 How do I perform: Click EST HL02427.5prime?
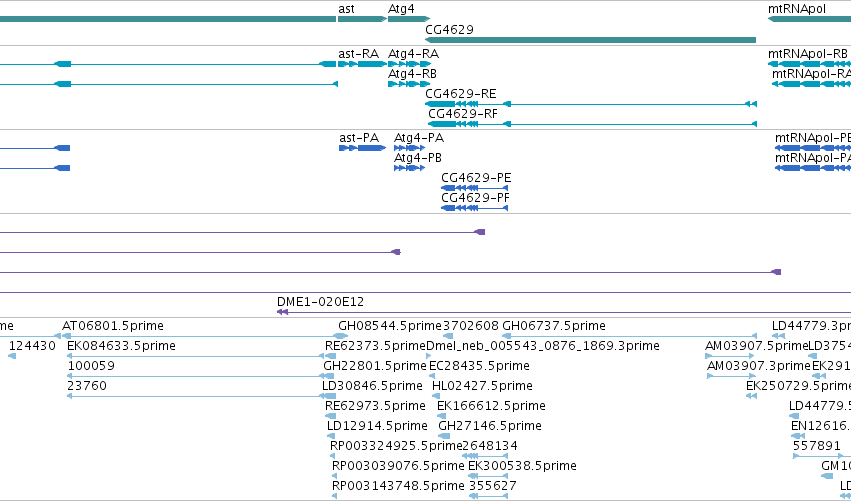[436, 397]
